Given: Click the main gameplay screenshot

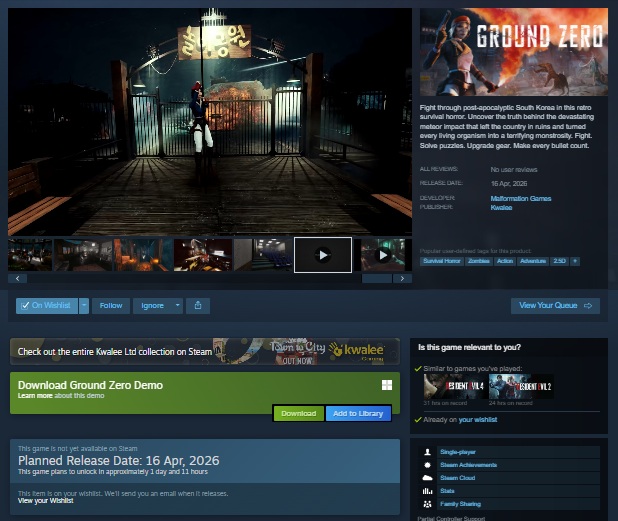Looking at the screenshot, I should tap(210, 122).
